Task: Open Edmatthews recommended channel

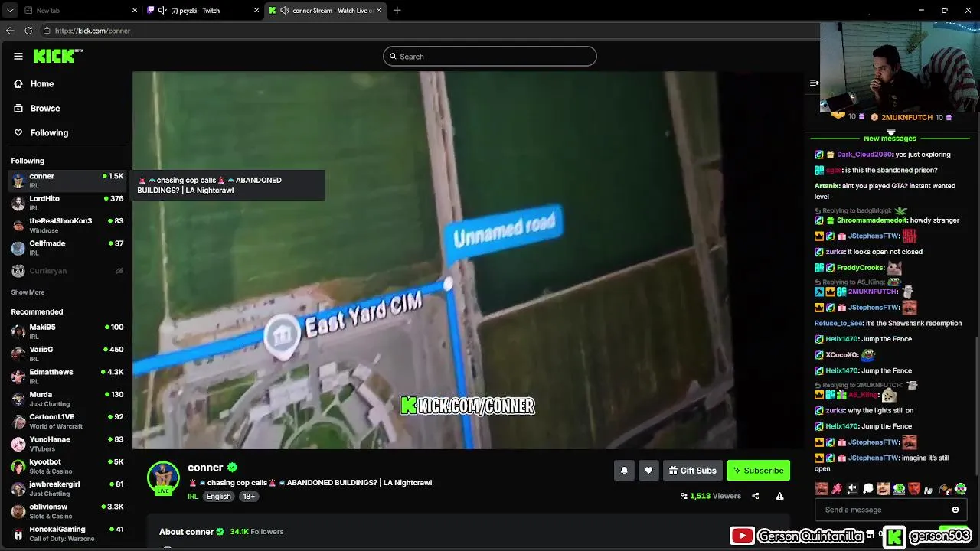Action: click(x=67, y=376)
